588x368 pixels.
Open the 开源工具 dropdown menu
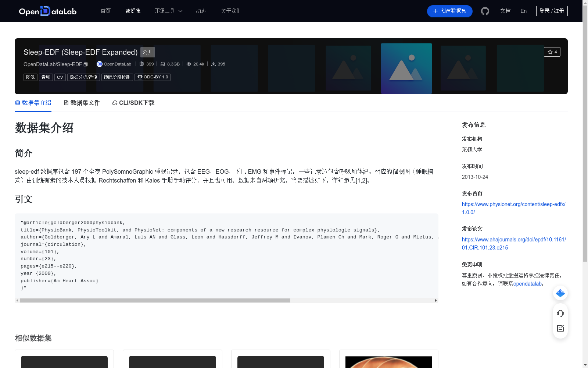coord(168,11)
